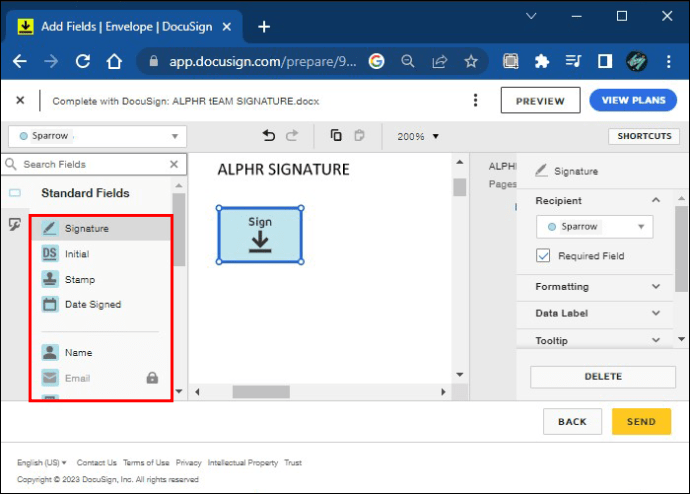690x494 pixels.
Task: Open the browser side panel
Action: (605, 61)
